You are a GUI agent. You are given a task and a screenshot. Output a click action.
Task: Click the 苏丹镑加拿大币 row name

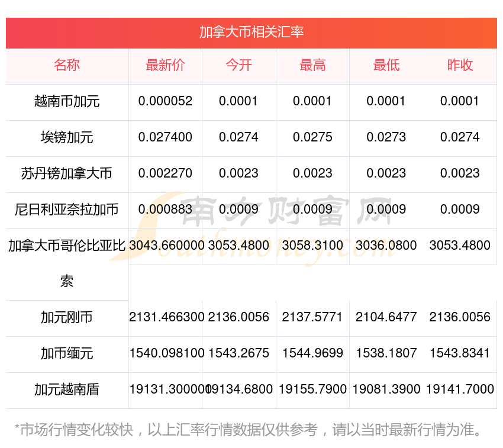click(x=67, y=173)
